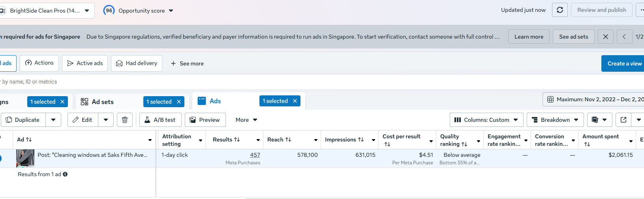Delete the selected ad with trash icon

(x=125, y=120)
